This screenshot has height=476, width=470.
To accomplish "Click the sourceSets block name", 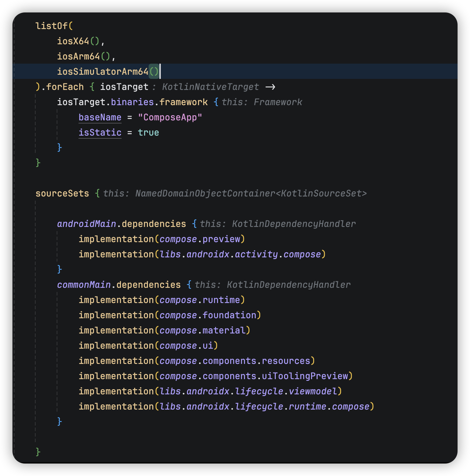I will click(62, 193).
